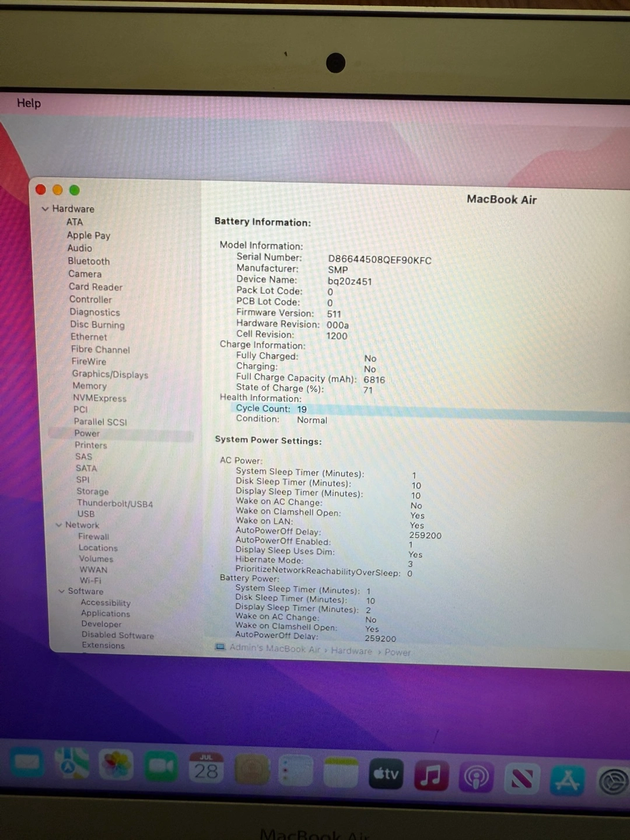The width and height of the screenshot is (630, 840).
Task: Collapse the Software section chevron
Action: [61, 591]
